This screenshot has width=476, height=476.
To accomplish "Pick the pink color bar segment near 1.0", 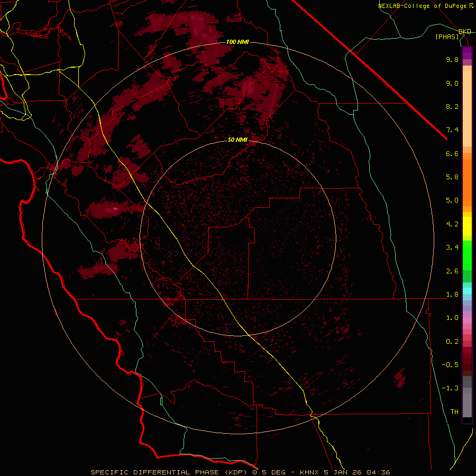I will 467,321.
